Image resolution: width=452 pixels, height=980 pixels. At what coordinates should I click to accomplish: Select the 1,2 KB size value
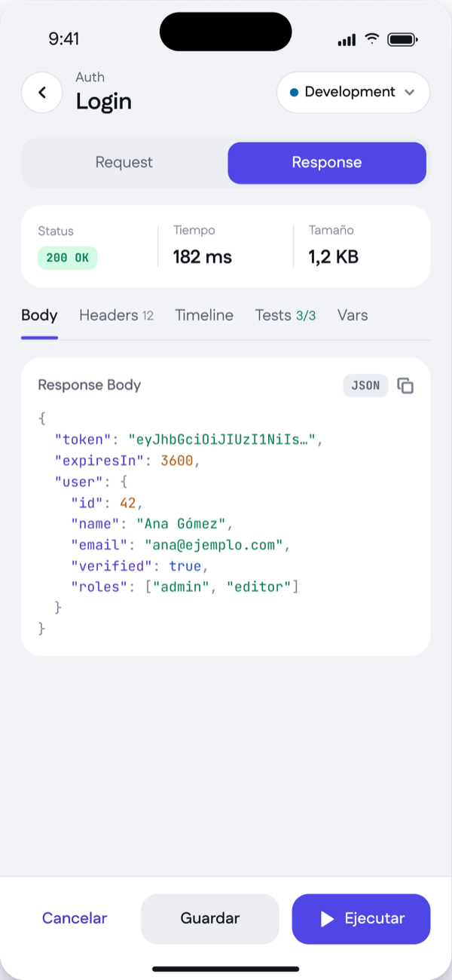click(x=334, y=257)
